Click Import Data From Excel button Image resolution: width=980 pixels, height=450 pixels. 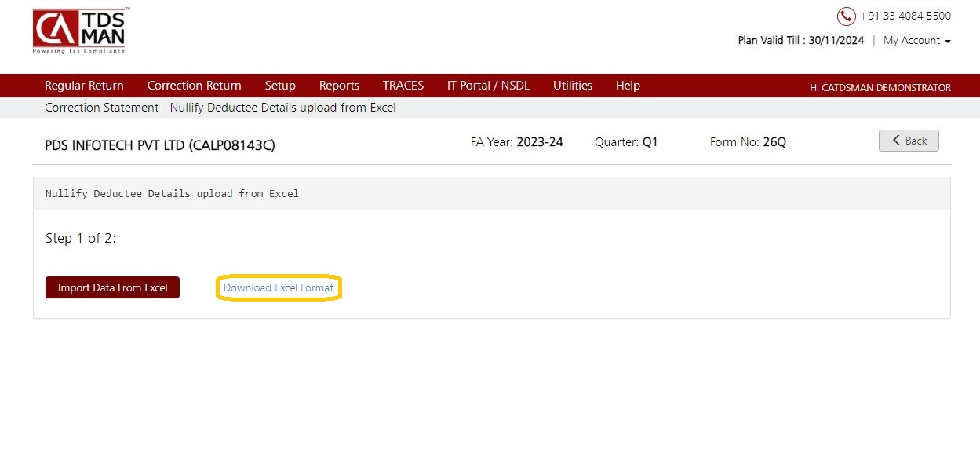(x=112, y=287)
